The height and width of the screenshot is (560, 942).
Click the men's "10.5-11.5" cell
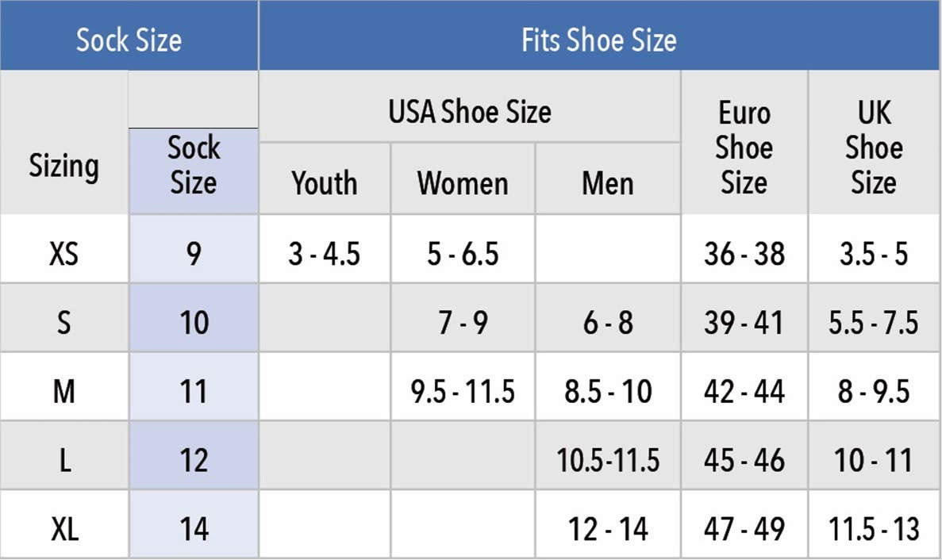[608, 460]
